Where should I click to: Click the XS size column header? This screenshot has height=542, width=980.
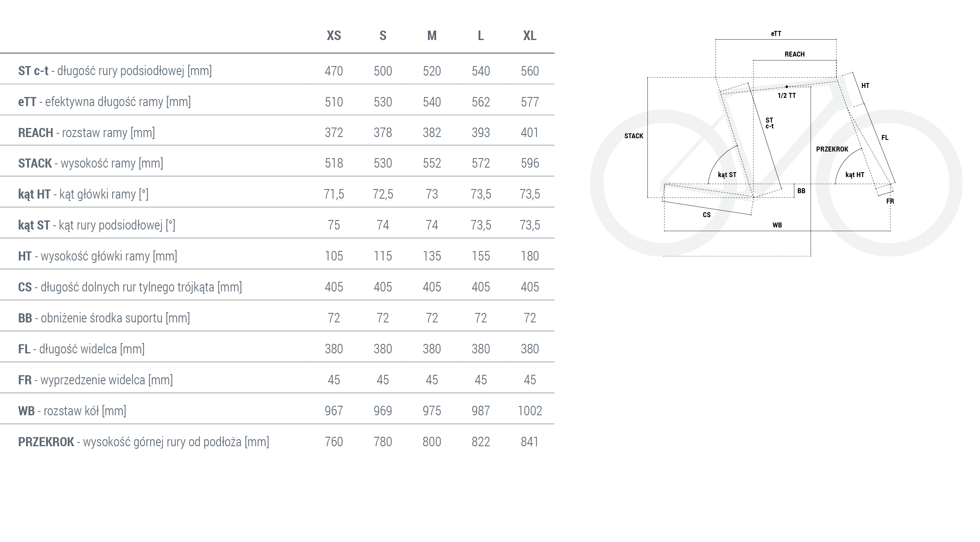tap(334, 36)
